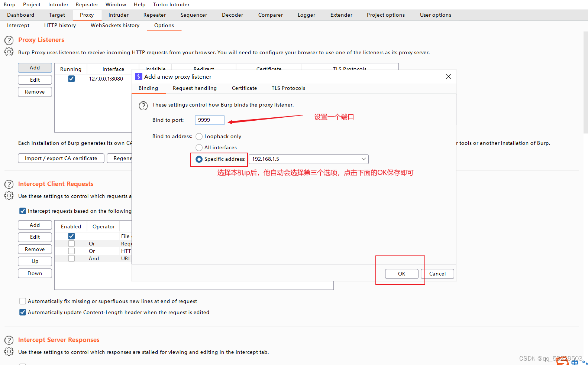
Task: Toggle Running checkbox for 127.0.0.1:8080 listener
Action: (71, 79)
